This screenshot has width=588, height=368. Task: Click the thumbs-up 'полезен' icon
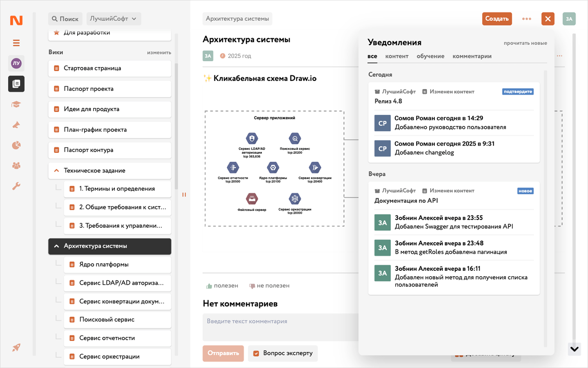click(209, 286)
